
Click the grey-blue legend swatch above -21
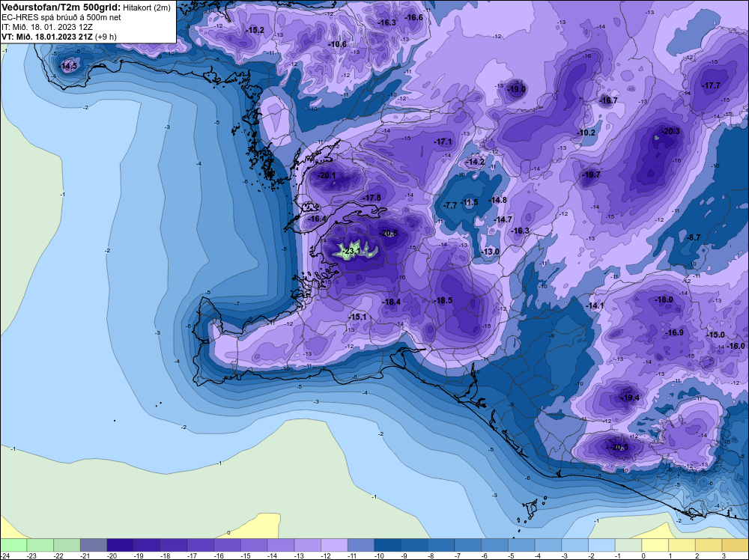pos(94,545)
